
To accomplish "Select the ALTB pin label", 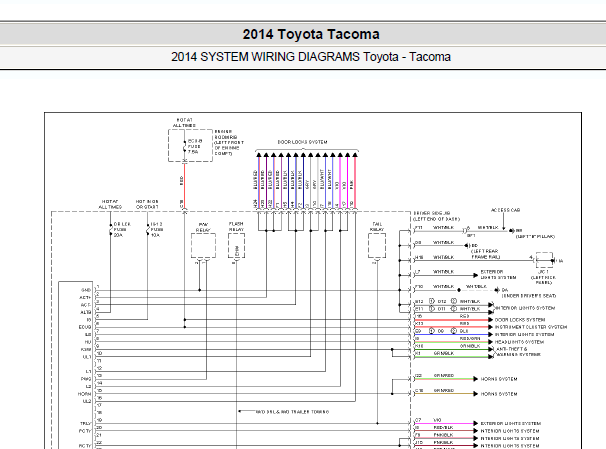I will pyautogui.click(x=86, y=312).
